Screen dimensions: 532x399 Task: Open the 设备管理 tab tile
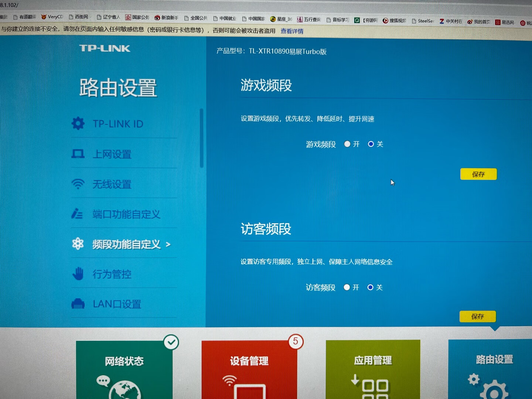[249, 369]
